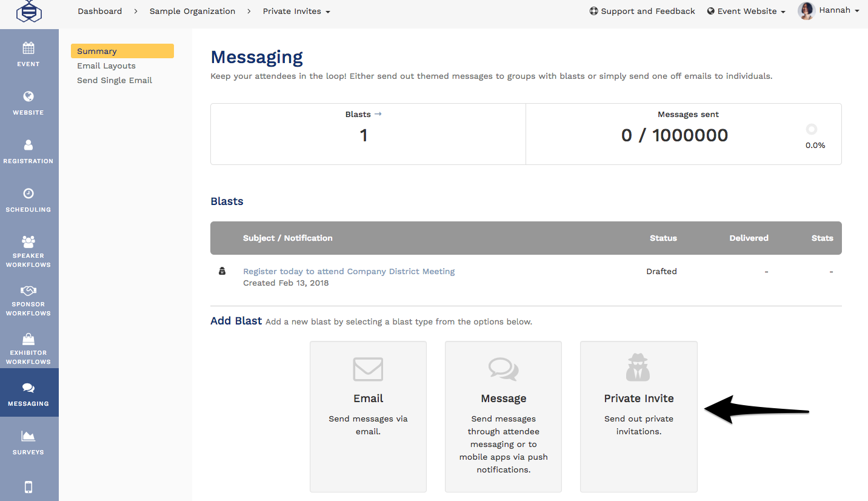The width and height of the screenshot is (868, 501).
Task: Open the Support and Feedback help icon
Action: pyautogui.click(x=593, y=10)
